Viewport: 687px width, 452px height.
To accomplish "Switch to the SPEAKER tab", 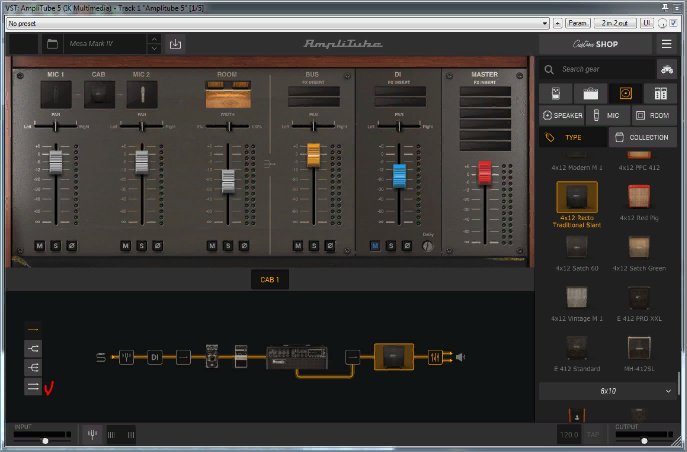I will coord(562,116).
